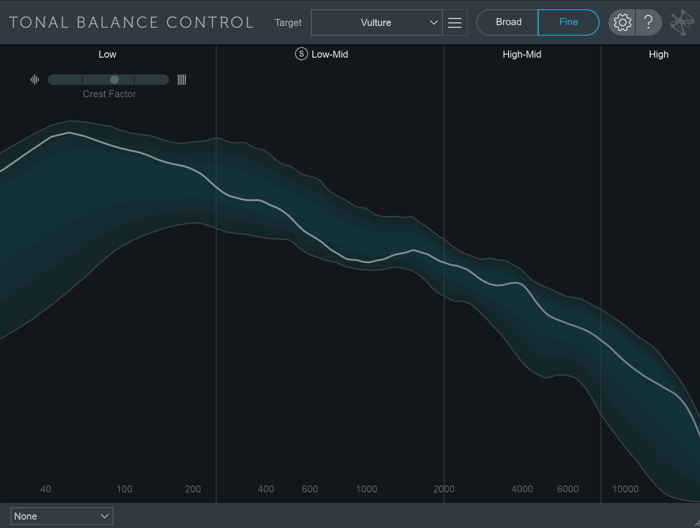Click the Crest Factor label
700x528 pixels.
(x=109, y=94)
